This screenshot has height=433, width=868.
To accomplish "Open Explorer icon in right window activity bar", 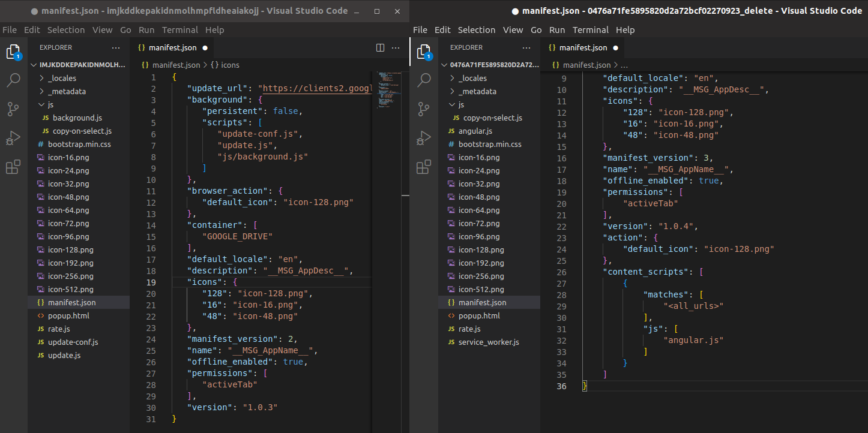I will coord(424,52).
